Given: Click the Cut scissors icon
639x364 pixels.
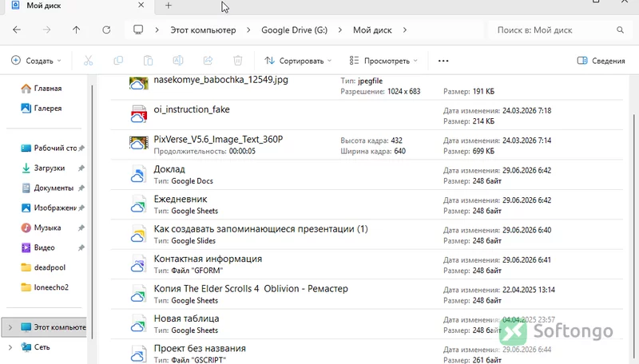Looking at the screenshot, I should [x=88, y=61].
